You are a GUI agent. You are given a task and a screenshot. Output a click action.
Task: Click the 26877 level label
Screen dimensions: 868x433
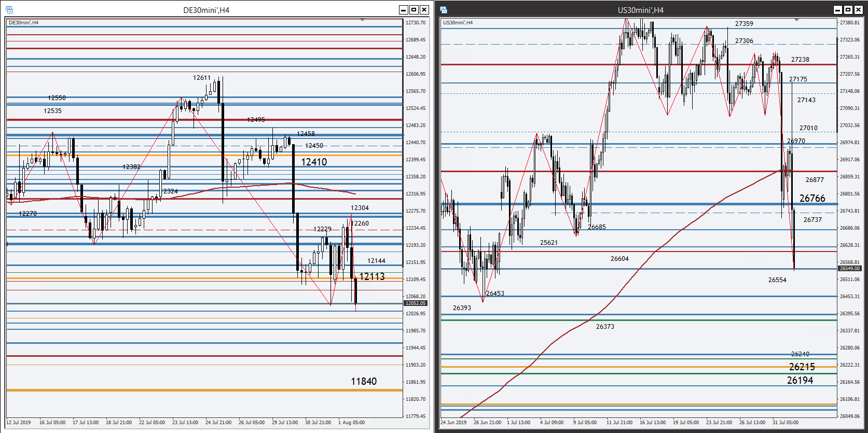815,180
